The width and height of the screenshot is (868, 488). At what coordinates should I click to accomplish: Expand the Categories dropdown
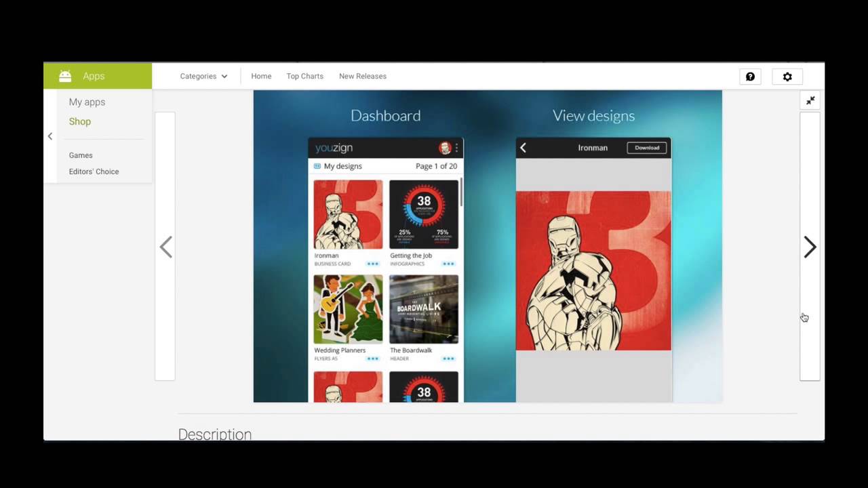click(203, 77)
